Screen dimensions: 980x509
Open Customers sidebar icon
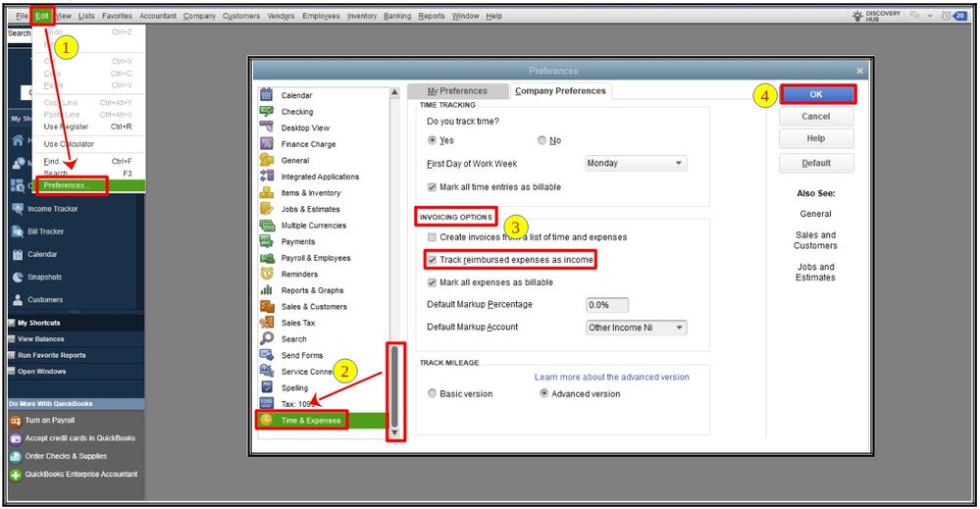(18, 300)
